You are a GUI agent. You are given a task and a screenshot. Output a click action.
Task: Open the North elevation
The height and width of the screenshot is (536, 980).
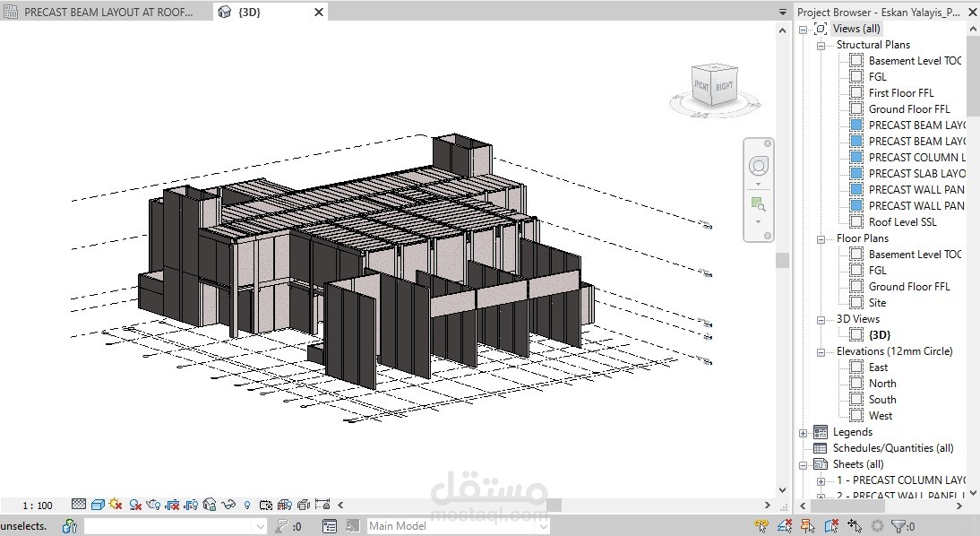(x=881, y=384)
